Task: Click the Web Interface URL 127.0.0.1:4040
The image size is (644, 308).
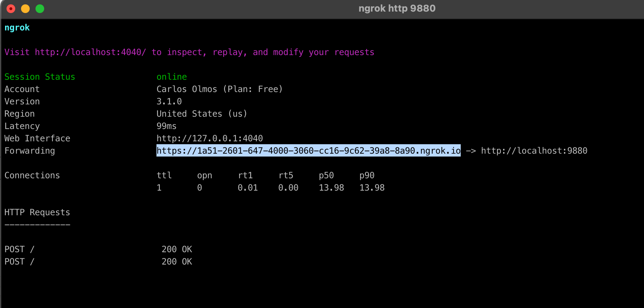Action: pyautogui.click(x=209, y=138)
